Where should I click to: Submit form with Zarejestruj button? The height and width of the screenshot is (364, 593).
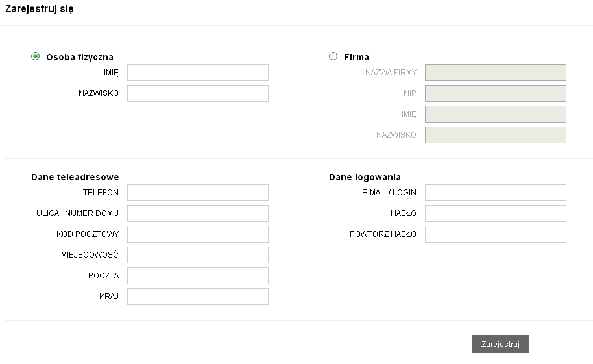[500, 345]
